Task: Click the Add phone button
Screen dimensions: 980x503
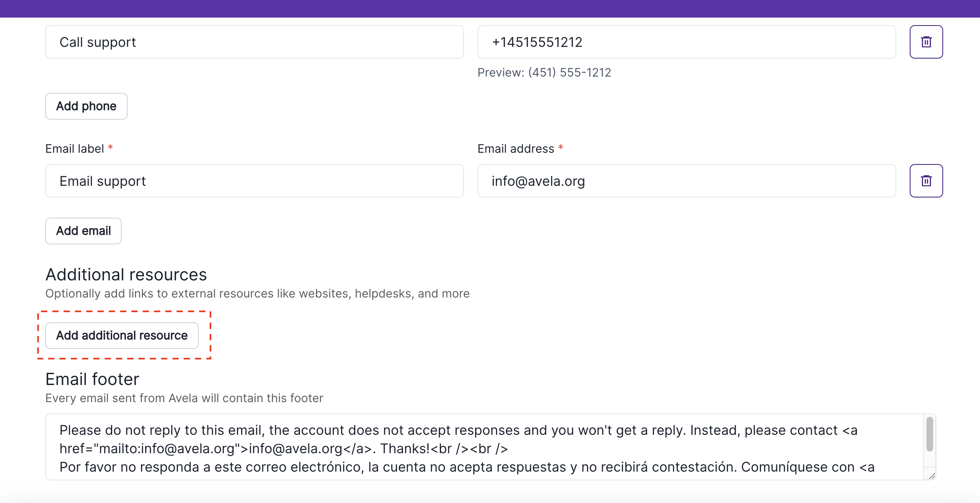Action: pyautogui.click(x=86, y=106)
